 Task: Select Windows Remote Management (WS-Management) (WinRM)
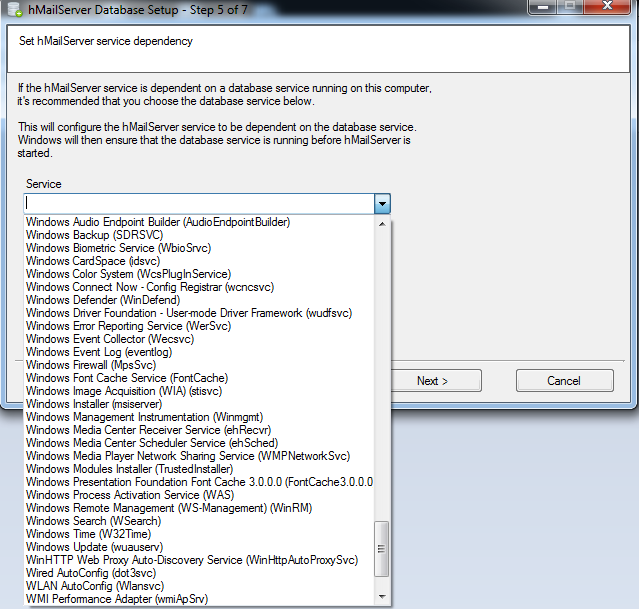point(199,508)
